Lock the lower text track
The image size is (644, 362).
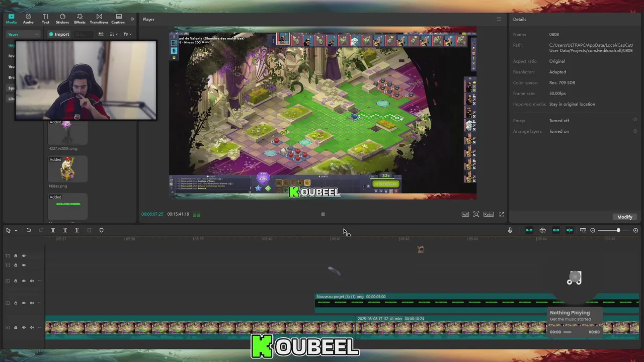point(16,265)
